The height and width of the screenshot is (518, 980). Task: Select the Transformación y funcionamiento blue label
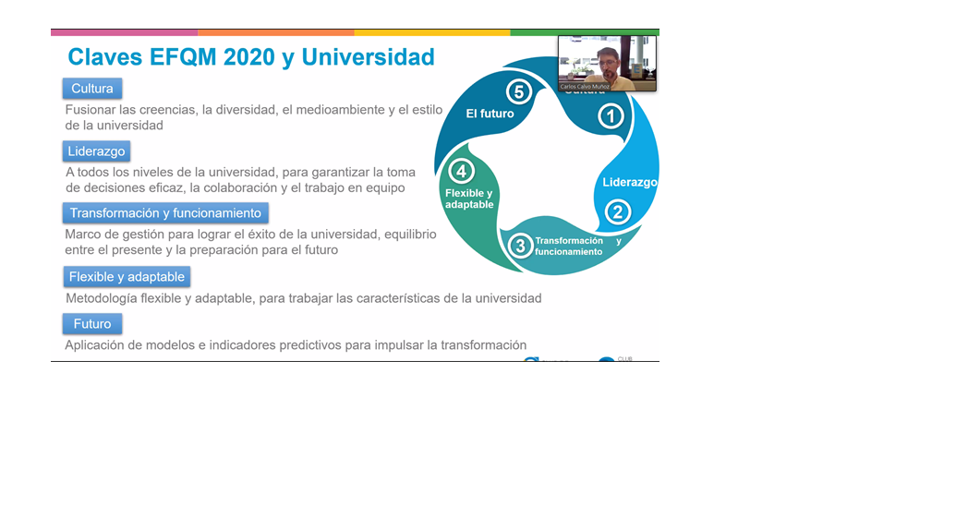(x=165, y=213)
